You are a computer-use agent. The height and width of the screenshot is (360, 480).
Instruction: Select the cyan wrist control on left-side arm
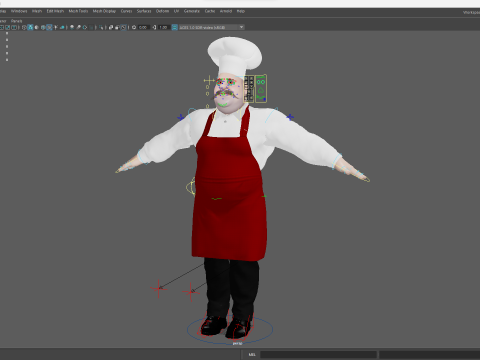[142, 157]
